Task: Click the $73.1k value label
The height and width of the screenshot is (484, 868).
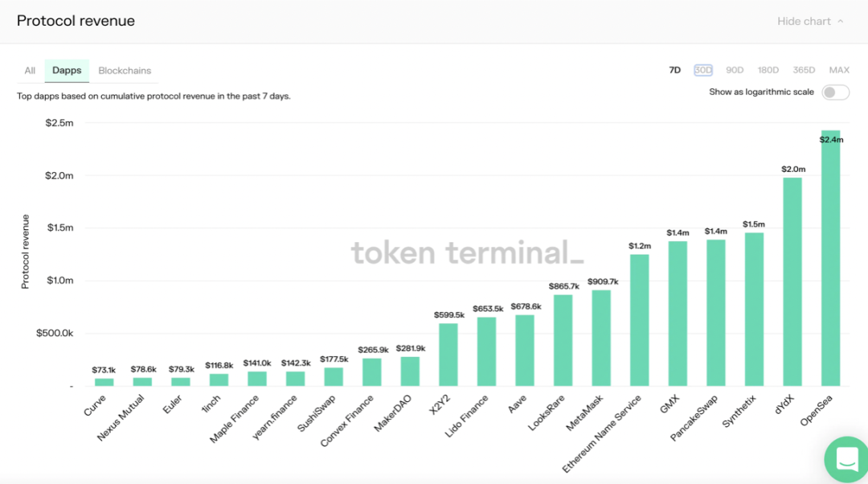Action: pyautogui.click(x=104, y=370)
